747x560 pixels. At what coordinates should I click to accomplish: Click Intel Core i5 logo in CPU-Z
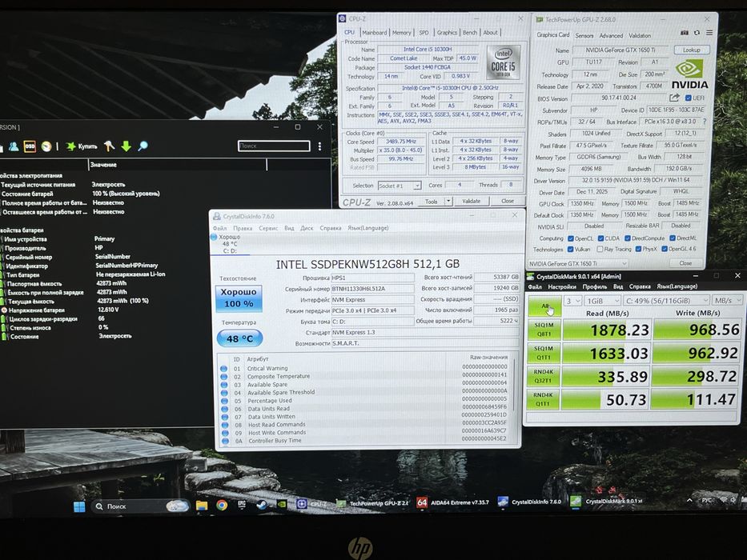[503, 63]
